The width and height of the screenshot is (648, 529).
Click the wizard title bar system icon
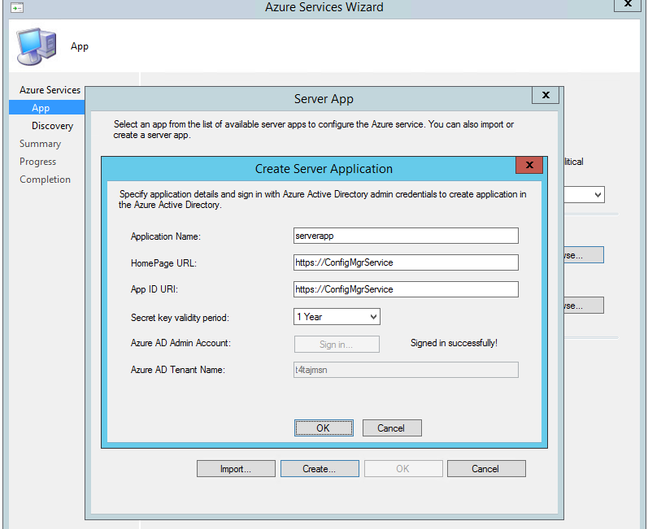(17, 7)
